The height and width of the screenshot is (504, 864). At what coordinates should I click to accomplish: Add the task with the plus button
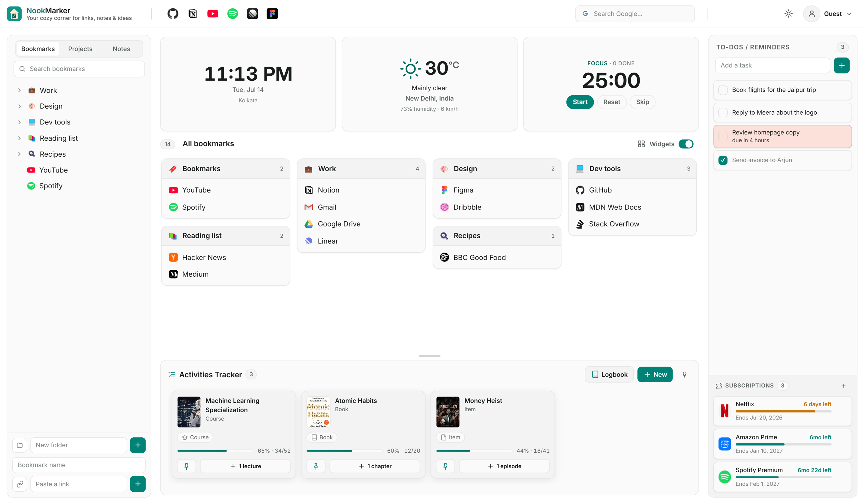pyautogui.click(x=841, y=65)
